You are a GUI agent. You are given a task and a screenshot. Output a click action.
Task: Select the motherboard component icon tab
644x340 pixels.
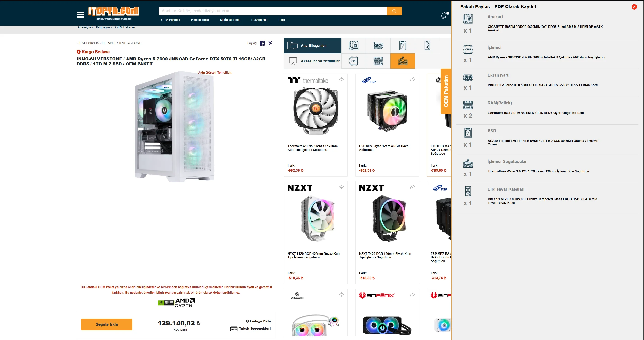point(354,46)
